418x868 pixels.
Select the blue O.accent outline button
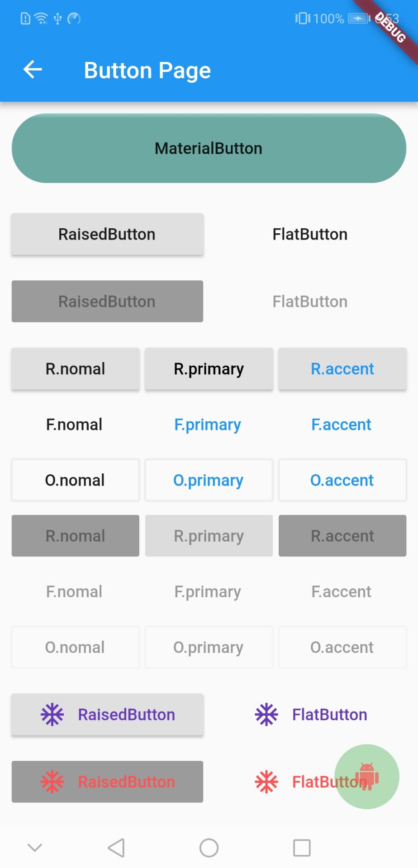342,480
